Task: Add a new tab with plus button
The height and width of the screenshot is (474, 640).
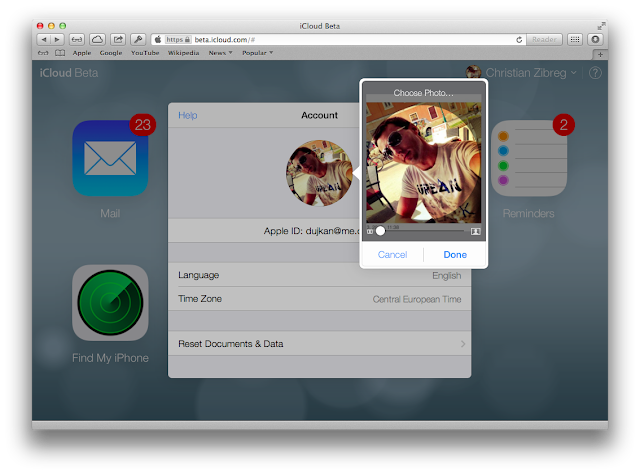Action: (x=600, y=54)
